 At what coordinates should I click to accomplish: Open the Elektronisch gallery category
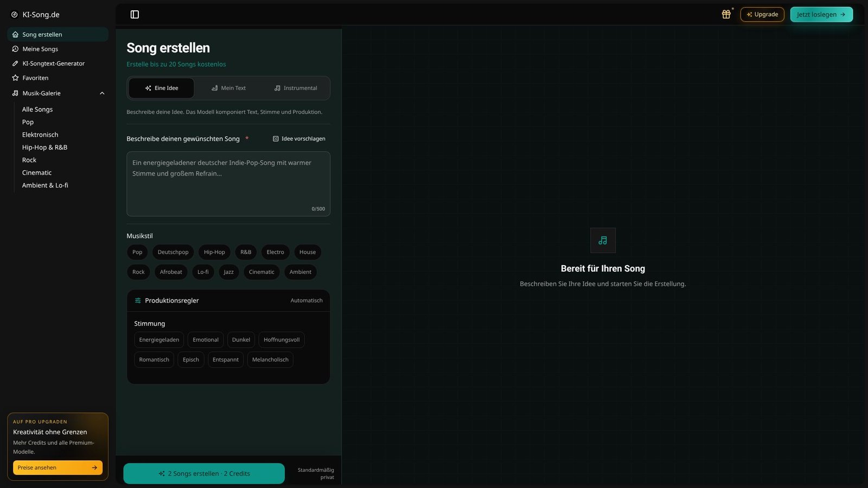[x=40, y=134]
